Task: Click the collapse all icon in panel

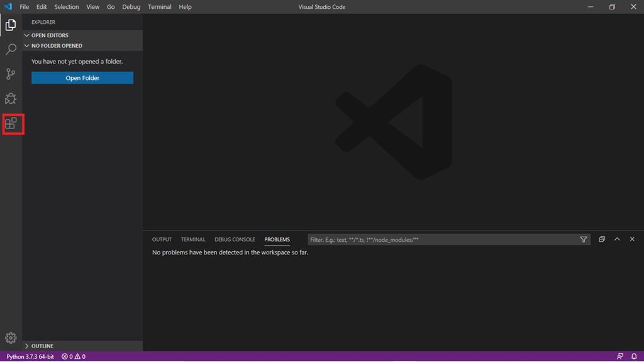Action: 602,239
